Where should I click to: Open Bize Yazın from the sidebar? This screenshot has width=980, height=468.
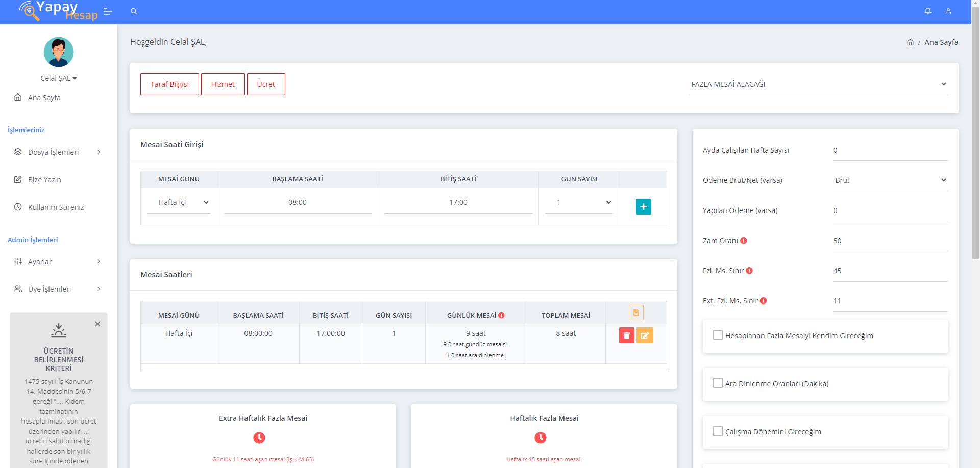click(44, 180)
